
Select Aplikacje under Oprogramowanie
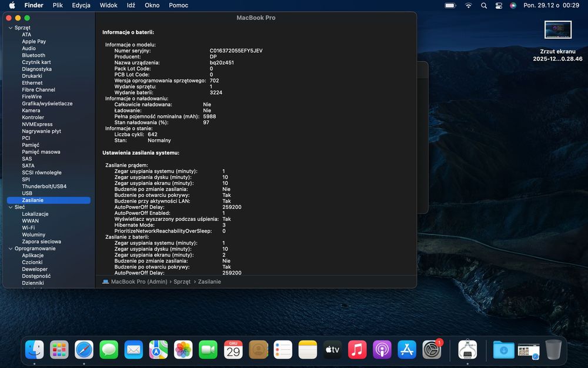(x=32, y=256)
